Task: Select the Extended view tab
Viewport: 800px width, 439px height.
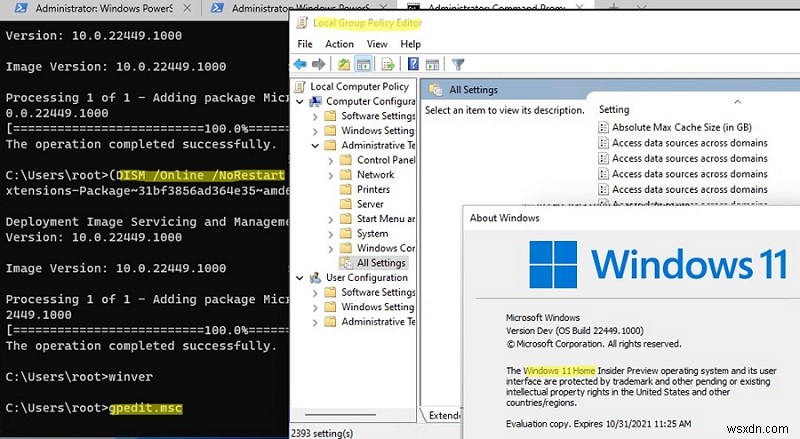Action: [442, 415]
